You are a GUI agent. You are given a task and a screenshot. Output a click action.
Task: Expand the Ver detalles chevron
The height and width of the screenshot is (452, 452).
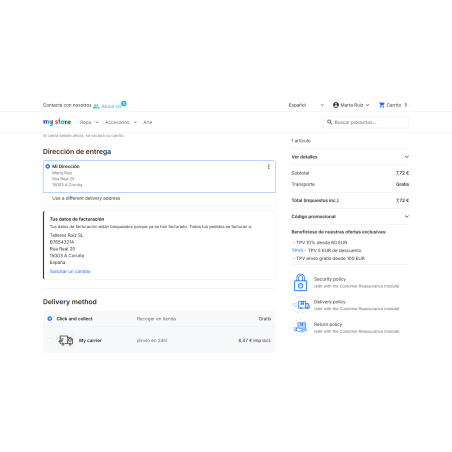click(x=407, y=157)
